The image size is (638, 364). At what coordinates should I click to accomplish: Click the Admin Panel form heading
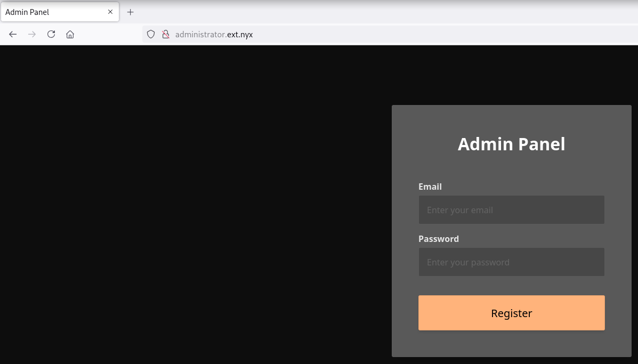click(511, 144)
